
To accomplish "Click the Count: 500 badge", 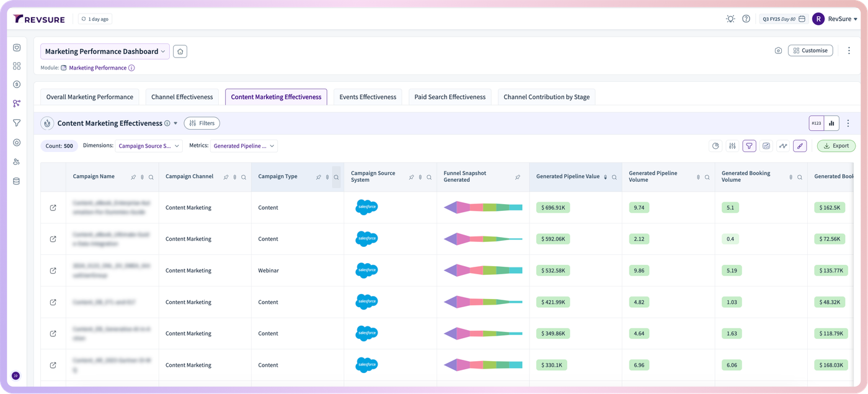I will 60,146.
